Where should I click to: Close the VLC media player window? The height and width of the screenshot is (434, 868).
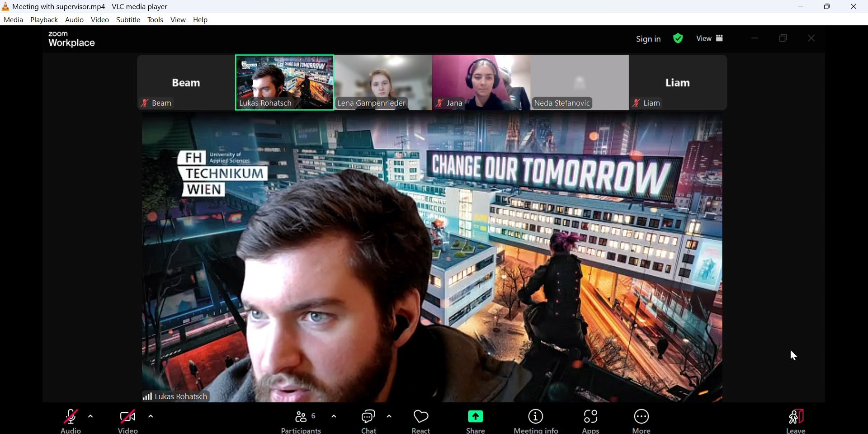(x=854, y=6)
